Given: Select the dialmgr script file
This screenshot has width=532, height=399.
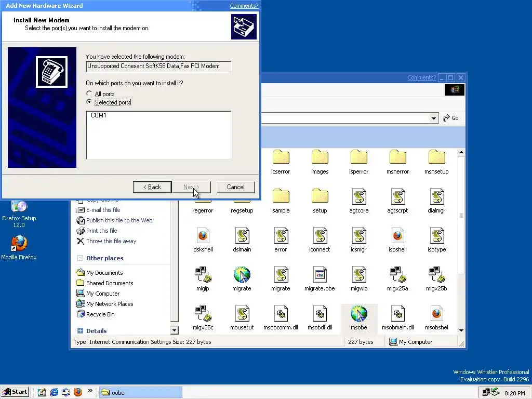Looking at the screenshot, I should click(x=436, y=201).
